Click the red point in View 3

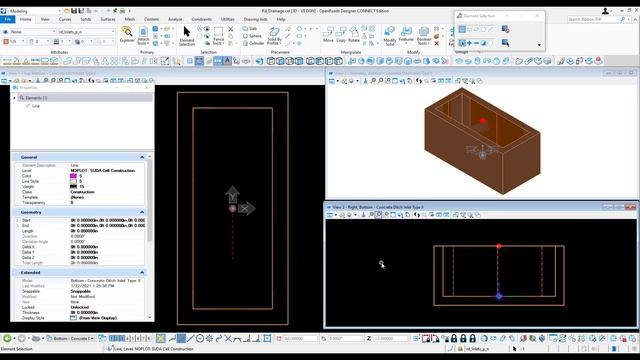coord(499,246)
